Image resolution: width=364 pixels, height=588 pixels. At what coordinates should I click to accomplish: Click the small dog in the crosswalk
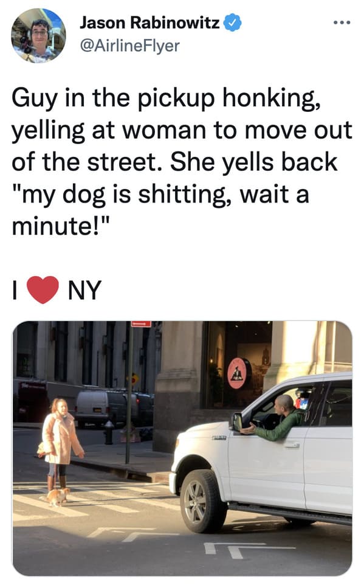(58, 497)
